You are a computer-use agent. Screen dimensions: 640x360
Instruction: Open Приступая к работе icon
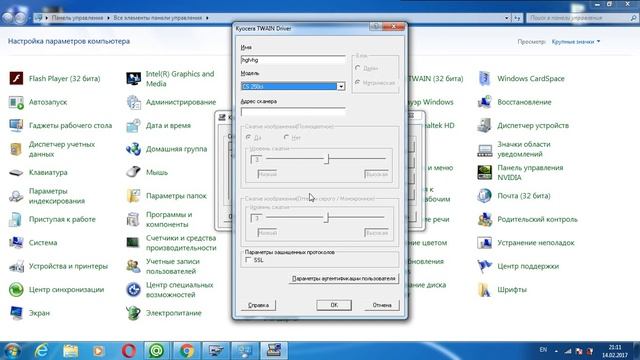16,219
